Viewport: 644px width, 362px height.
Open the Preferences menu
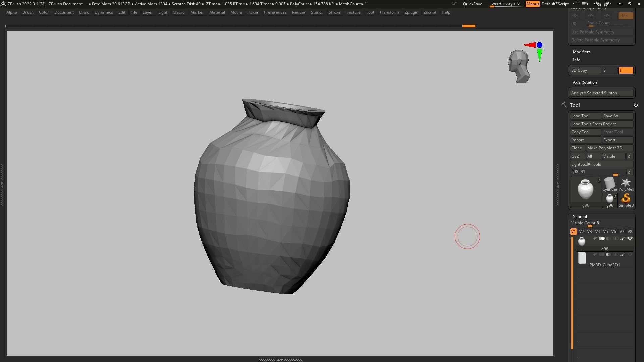pos(275,12)
